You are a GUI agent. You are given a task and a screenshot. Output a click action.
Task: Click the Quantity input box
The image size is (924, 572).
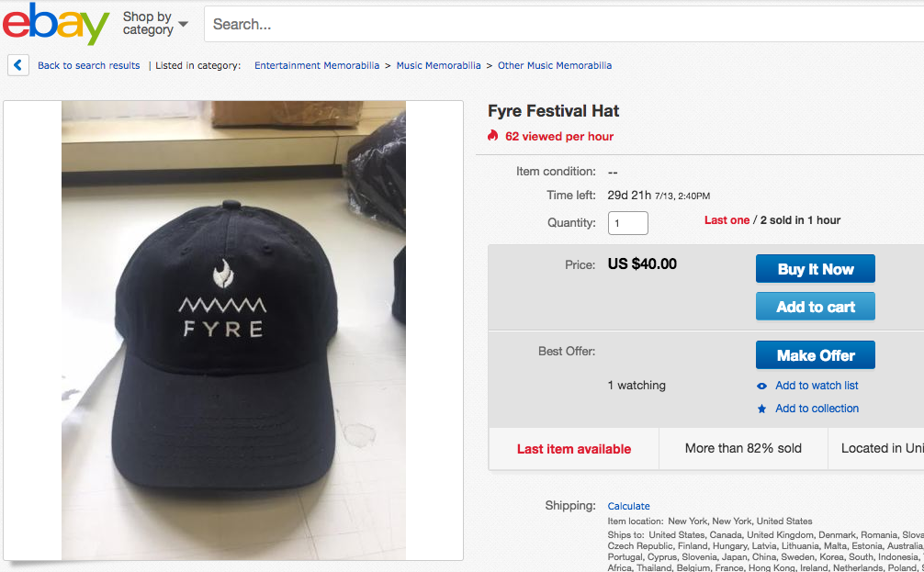628,223
